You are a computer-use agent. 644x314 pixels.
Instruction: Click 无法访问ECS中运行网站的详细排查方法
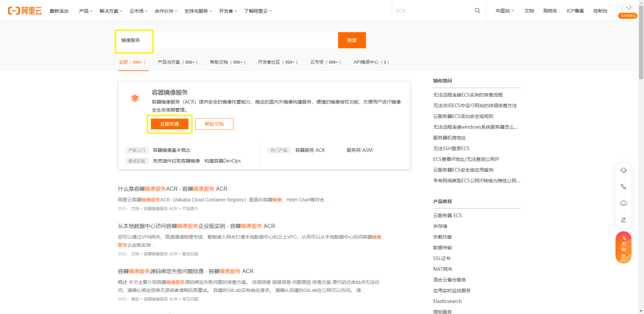coord(475,106)
